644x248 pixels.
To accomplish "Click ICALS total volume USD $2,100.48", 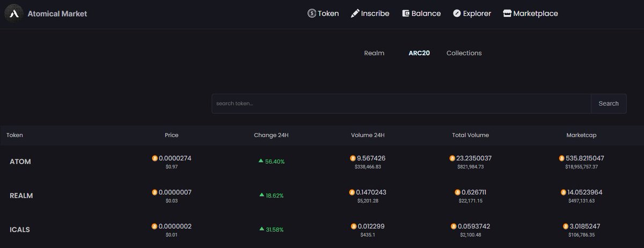I will pyautogui.click(x=471, y=235).
